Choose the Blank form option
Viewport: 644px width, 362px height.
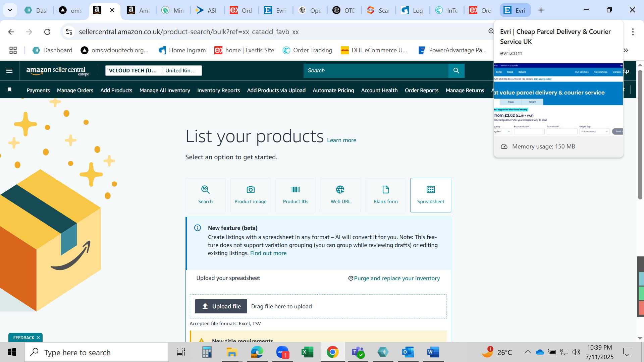(x=386, y=195)
